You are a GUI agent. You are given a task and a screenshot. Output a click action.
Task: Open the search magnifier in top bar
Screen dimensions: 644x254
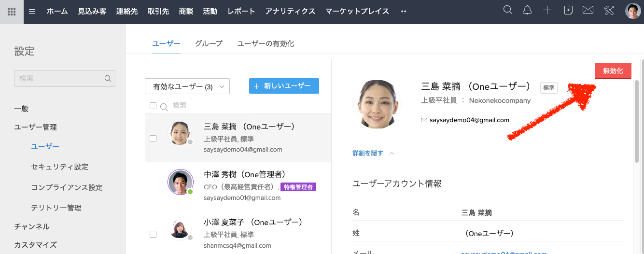tap(507, 10)
